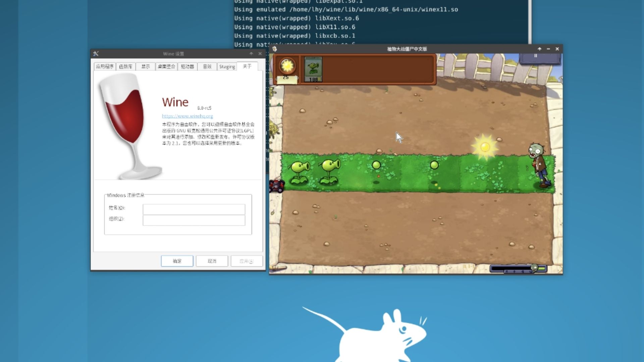The height and width of the screenshot is (362, 644).
Task: Close the Plants vs. Zombies game window
Action: (x=557, y=49)
